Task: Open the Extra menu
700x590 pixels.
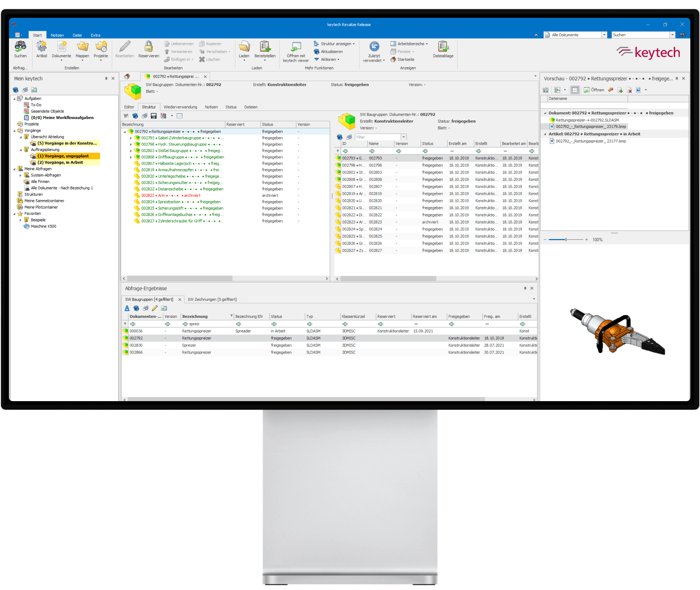Action: [x=95, y=35]
